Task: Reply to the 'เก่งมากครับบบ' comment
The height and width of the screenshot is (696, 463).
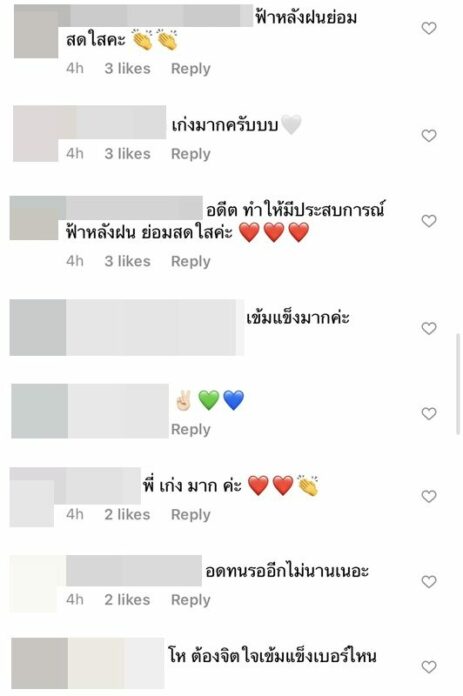Action: 191,154
